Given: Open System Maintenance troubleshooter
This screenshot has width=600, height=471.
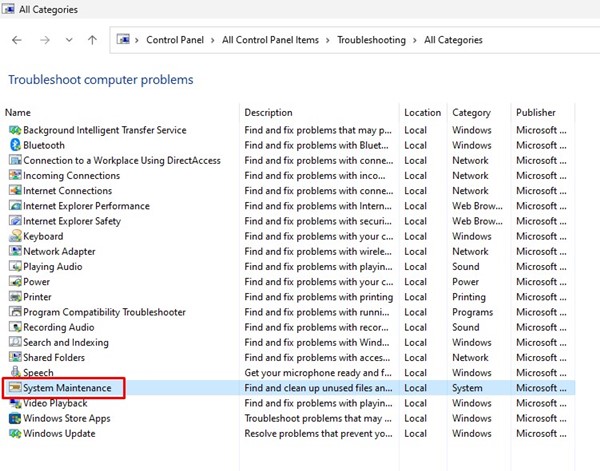Looking at the screenshot, I should (73, 388).
